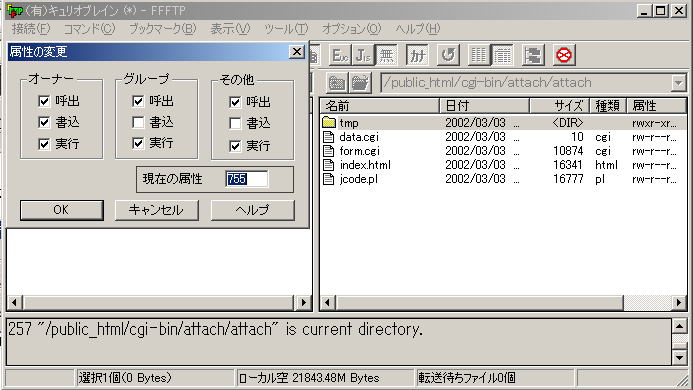Select no kanji conversion (無) icon
The image size is (693, 390).
(x=386, y=56)
